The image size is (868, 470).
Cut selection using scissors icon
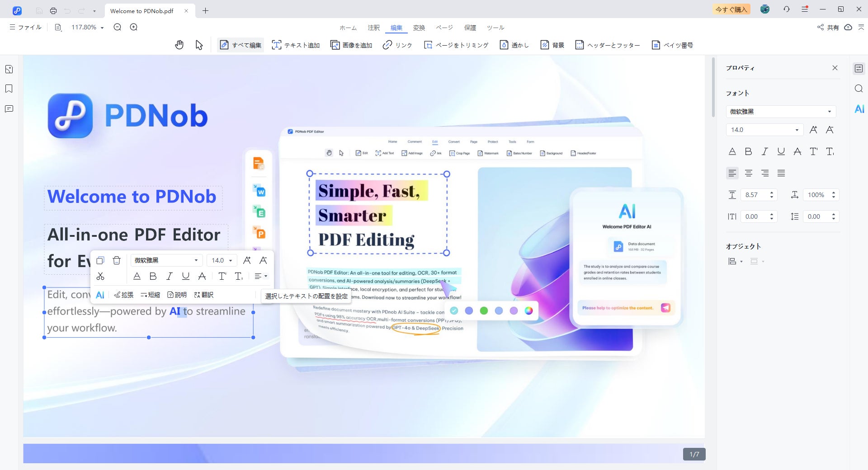coord(100,276)
